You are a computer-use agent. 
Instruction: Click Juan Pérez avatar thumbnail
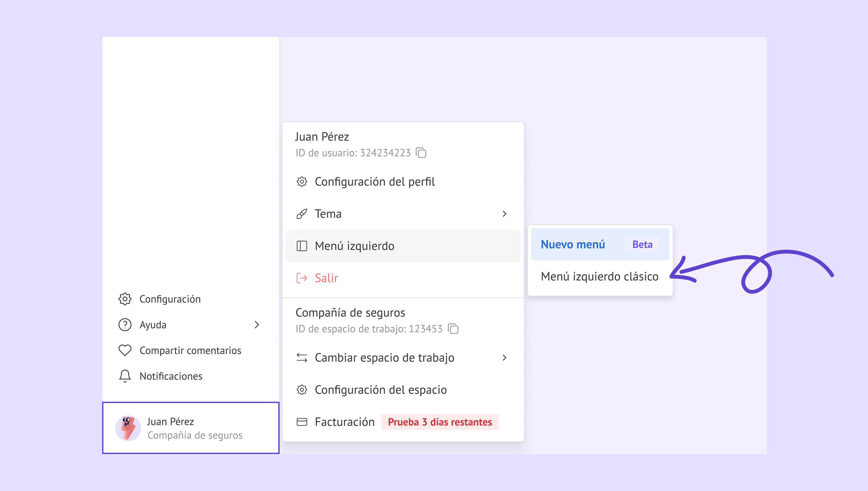click(128, 428)
